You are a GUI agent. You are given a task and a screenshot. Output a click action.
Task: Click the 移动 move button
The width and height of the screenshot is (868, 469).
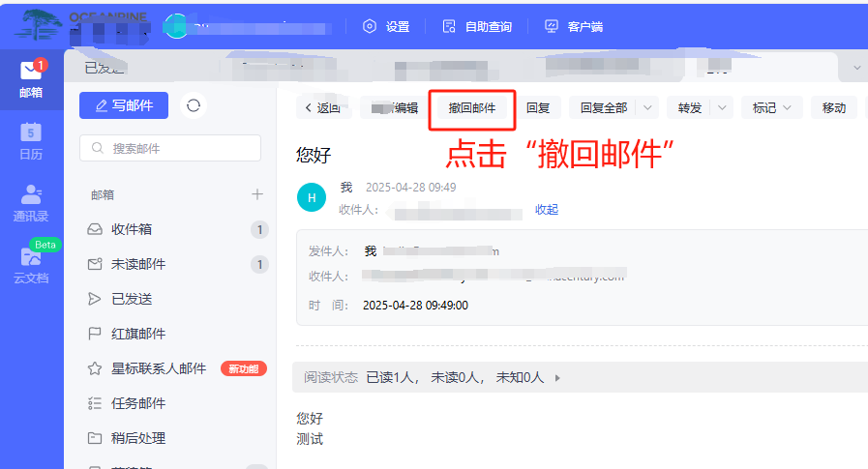[x=834, y=108]
